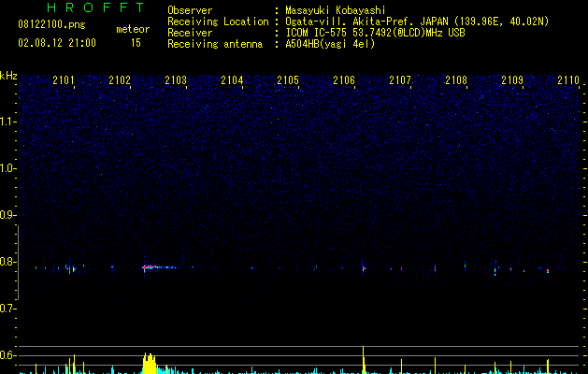Screen dimensions: 588x374
Task: Click antenna text A504HB(yagi 4el)
Action: [x=330, y=44]
